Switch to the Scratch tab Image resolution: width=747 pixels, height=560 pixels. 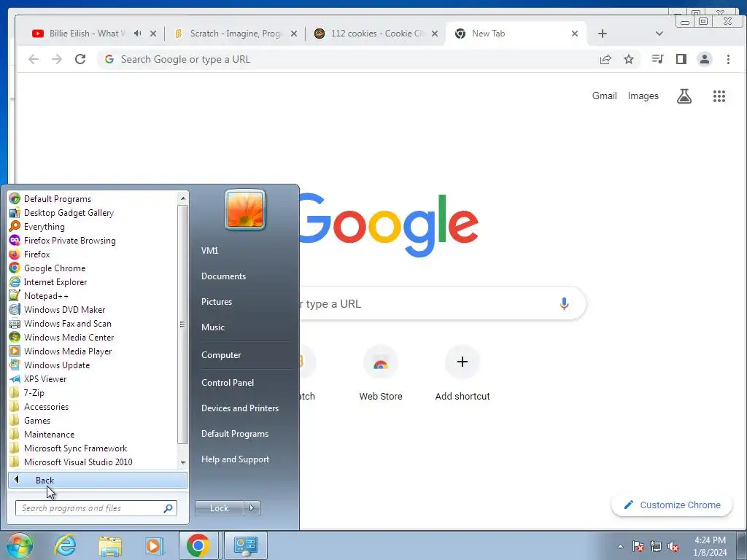[236, 34]
